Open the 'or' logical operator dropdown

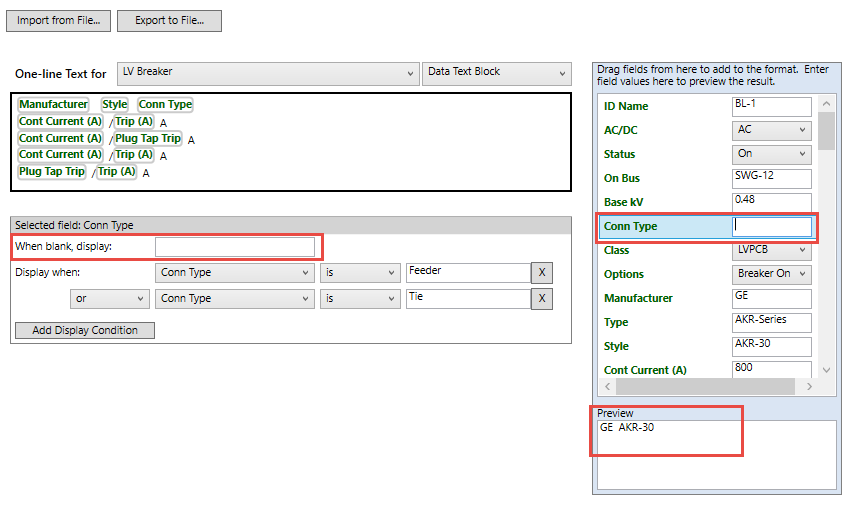coord(109,299)
